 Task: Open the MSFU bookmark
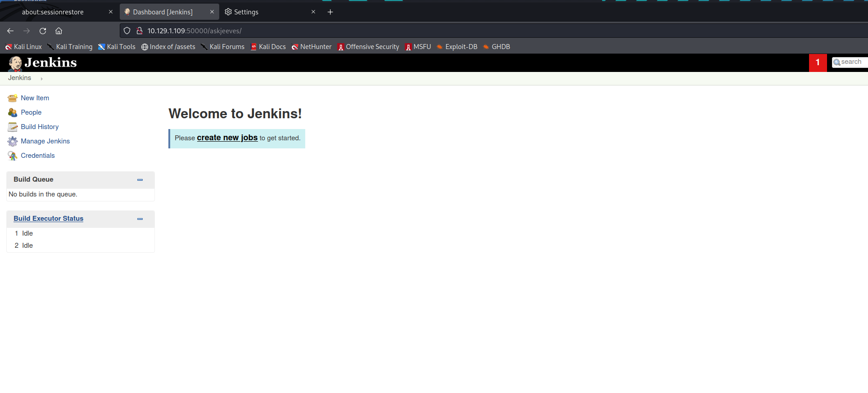[418, 47]
